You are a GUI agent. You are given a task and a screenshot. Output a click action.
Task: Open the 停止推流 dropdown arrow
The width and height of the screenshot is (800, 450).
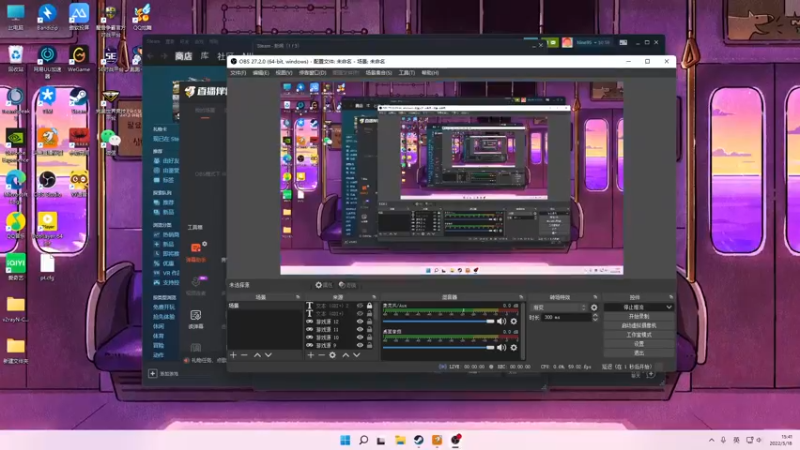click(x=669, y=308)
